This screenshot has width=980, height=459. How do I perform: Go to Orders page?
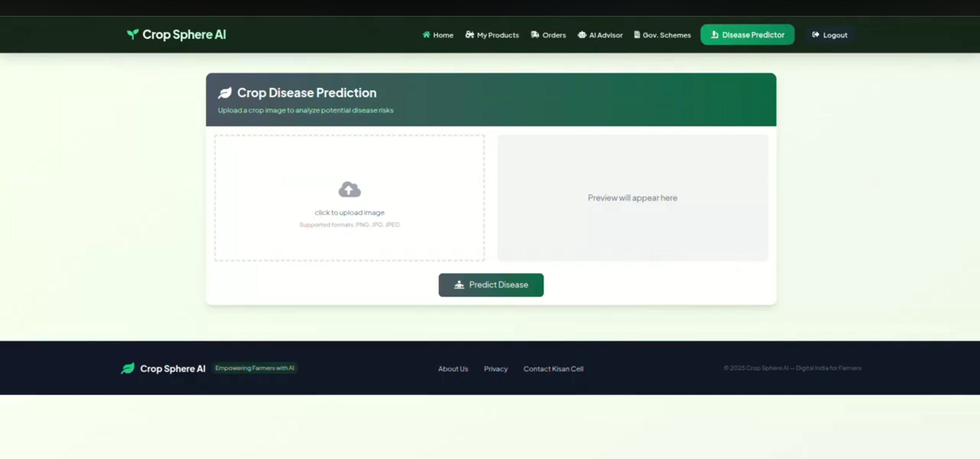pyautogui.click(x=548, y=35)
